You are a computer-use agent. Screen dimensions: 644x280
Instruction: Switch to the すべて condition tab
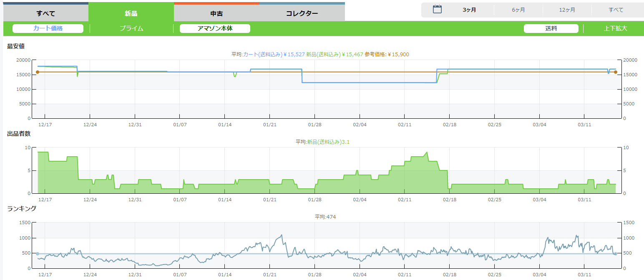tap(46, 13)
